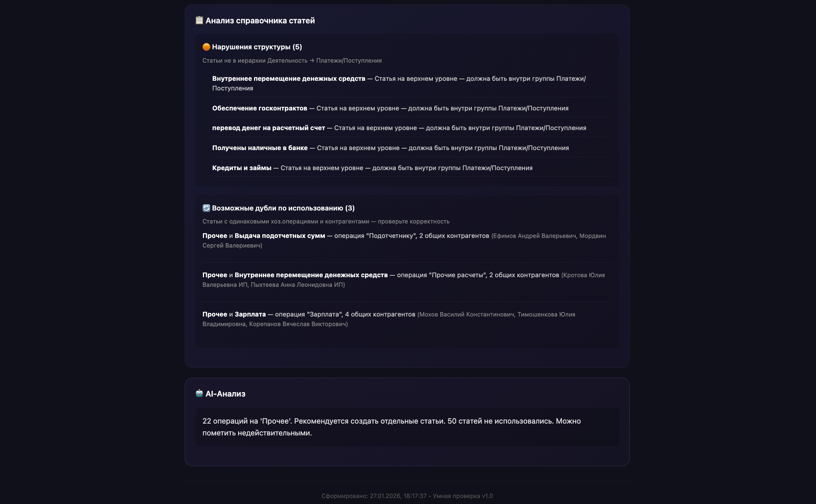Click the orange circle icon near Нарушения структуры
The image size is (816, 504).
tap(206, 47)
